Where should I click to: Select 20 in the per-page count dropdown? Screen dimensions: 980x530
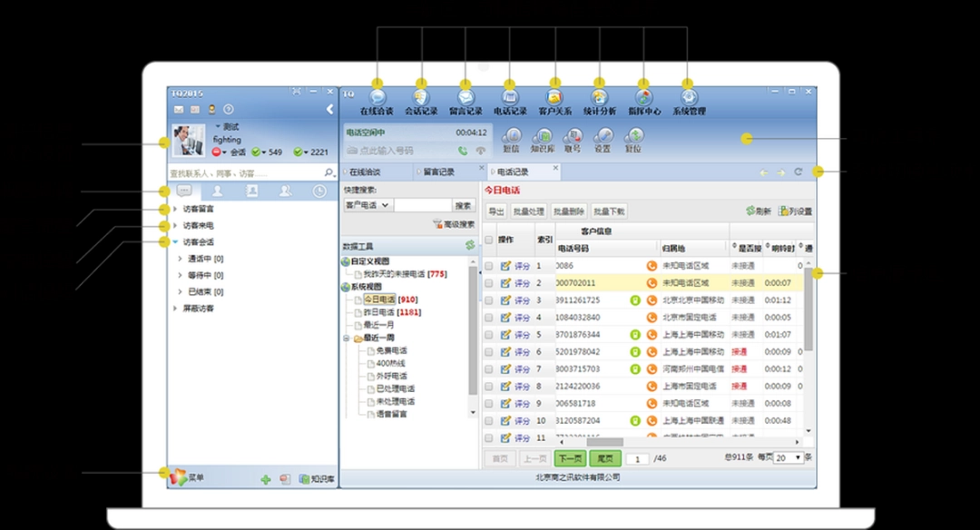click(x=787, y=457)
